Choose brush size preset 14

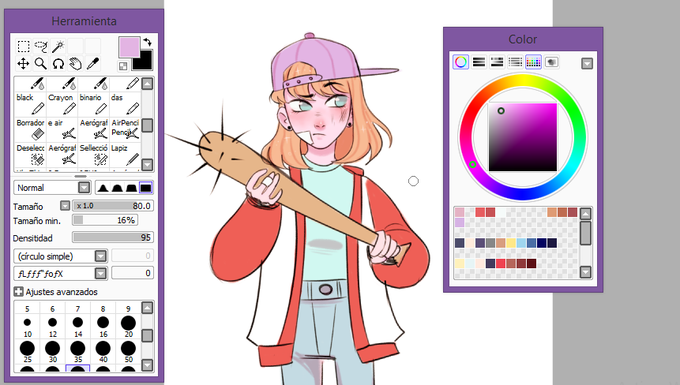tap(78, 326)
